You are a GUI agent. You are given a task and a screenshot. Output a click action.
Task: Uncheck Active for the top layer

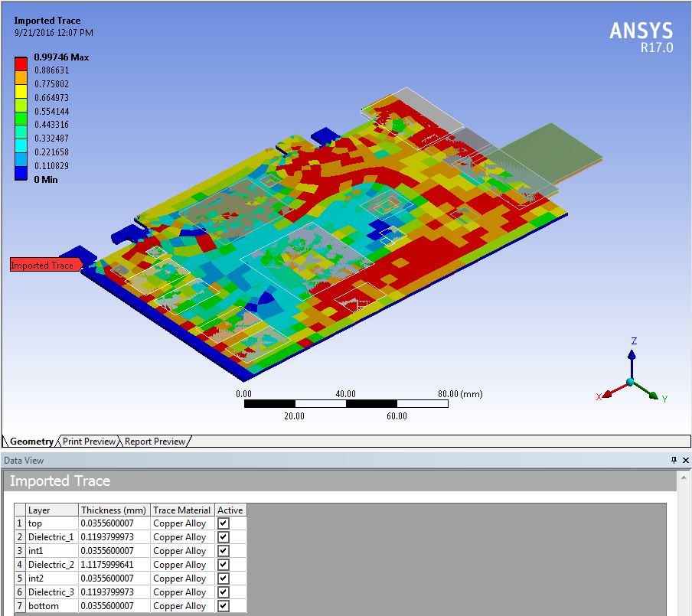tap(223, 523)
